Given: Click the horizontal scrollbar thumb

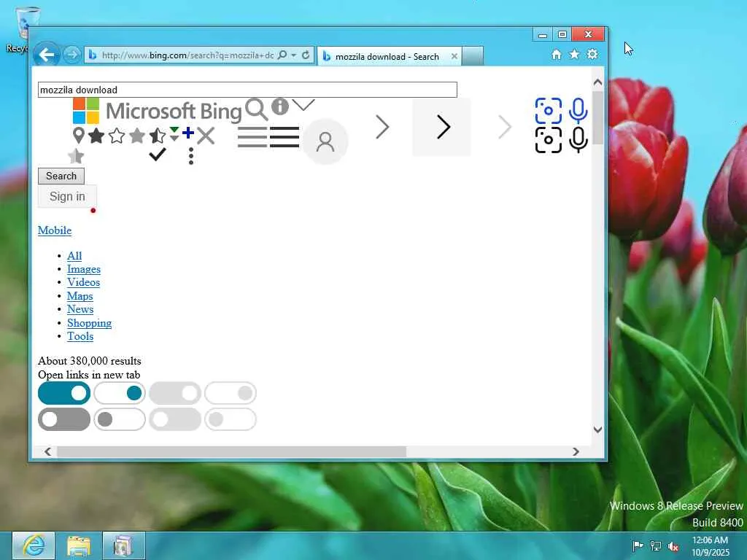Looking at the screenshot, I should pyautogui.click(x=231, y=451).
